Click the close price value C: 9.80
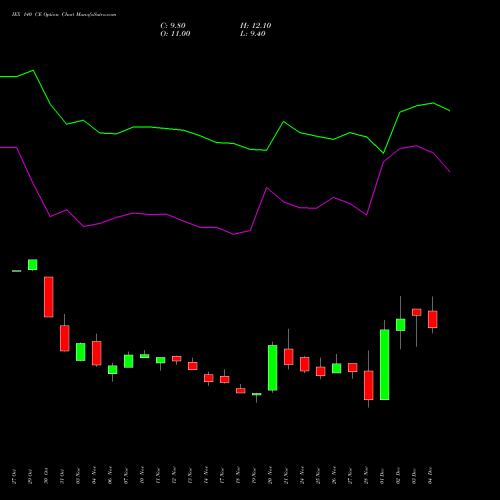This screenshot has height=500, width=500. point(173,26)
